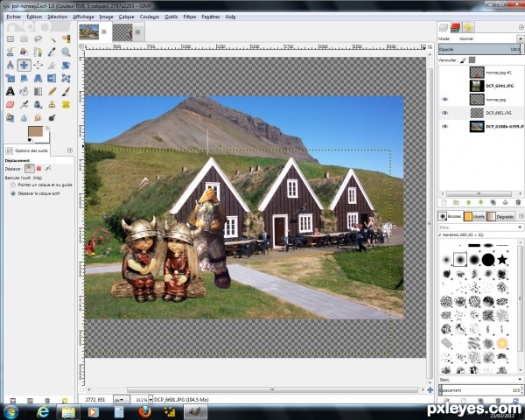Hide the bottom DCP_6388b layer
Screen dimensions: 525x420
point(444,126)
